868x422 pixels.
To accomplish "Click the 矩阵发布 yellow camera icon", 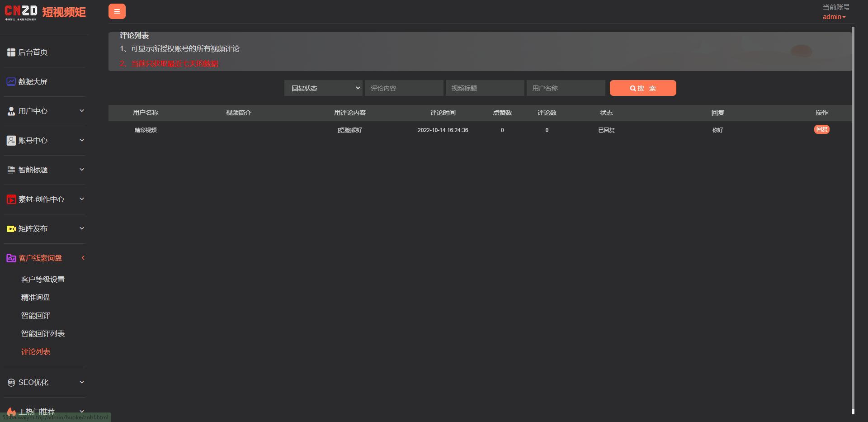I will [11, 229].
